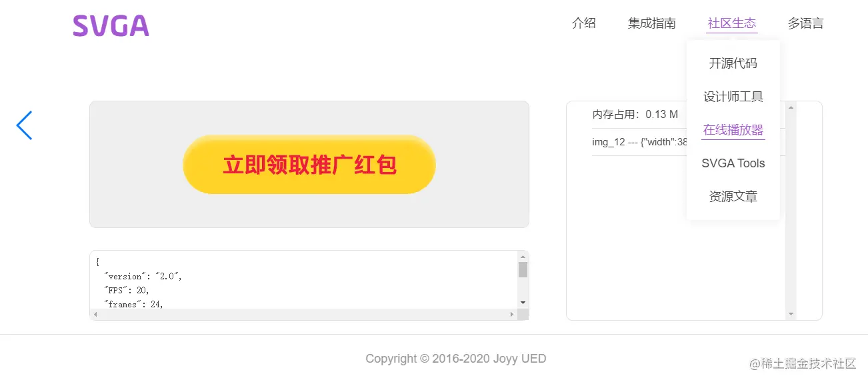Viewport: 868px width, 382px height.
Task: Select 开源代码 from the dropdown
Action: (x=733, y=63)
